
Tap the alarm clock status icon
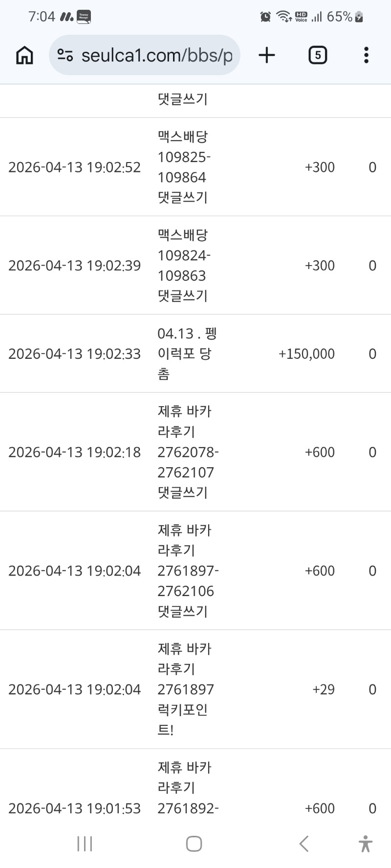[265, 17]
